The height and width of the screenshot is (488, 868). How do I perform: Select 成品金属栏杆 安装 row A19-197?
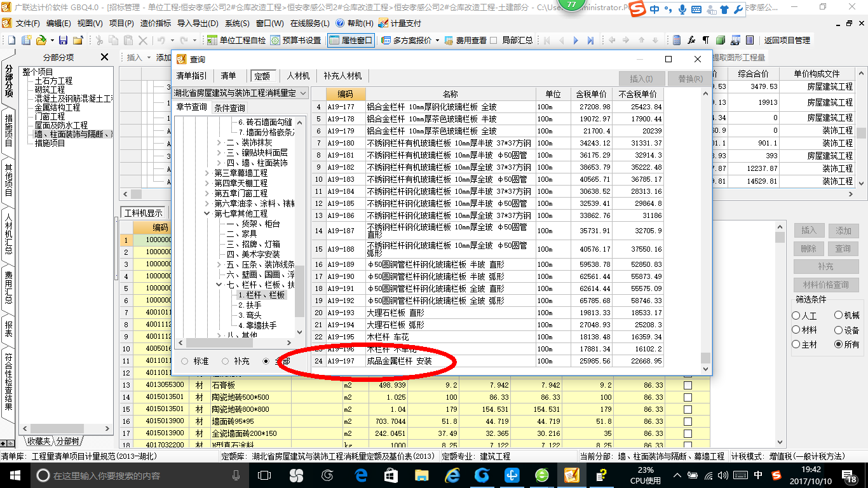(x=488, y=361)
